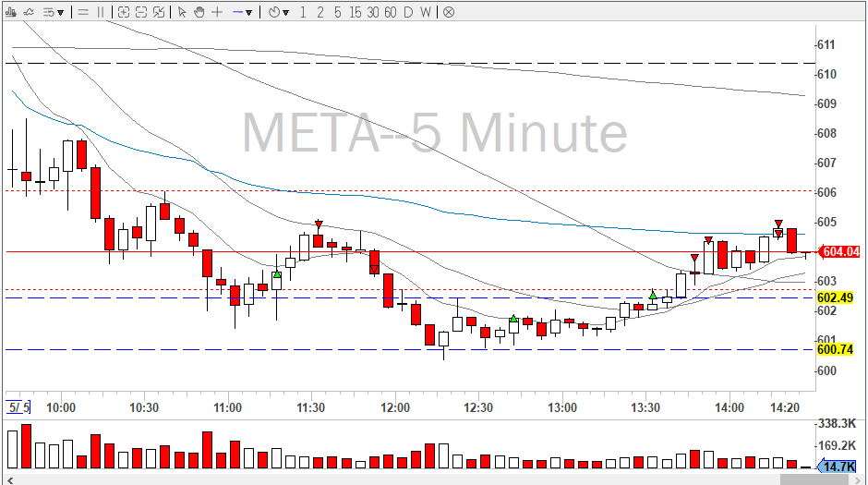Open the chart settings list icon
The image size is (868, 485).
tap(49, 12)
